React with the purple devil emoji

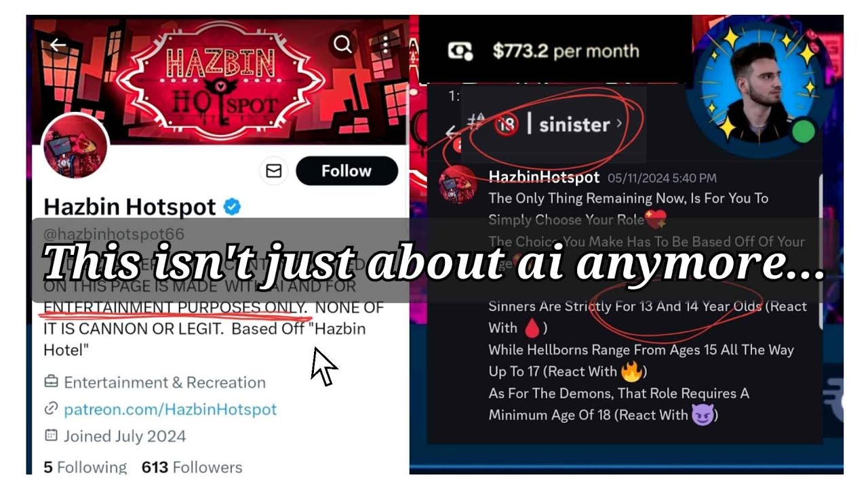point(703,415)
